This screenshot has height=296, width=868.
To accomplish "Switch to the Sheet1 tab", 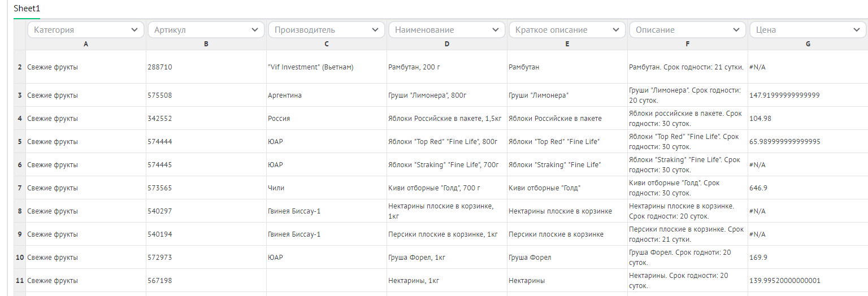I will click(27, 9).
